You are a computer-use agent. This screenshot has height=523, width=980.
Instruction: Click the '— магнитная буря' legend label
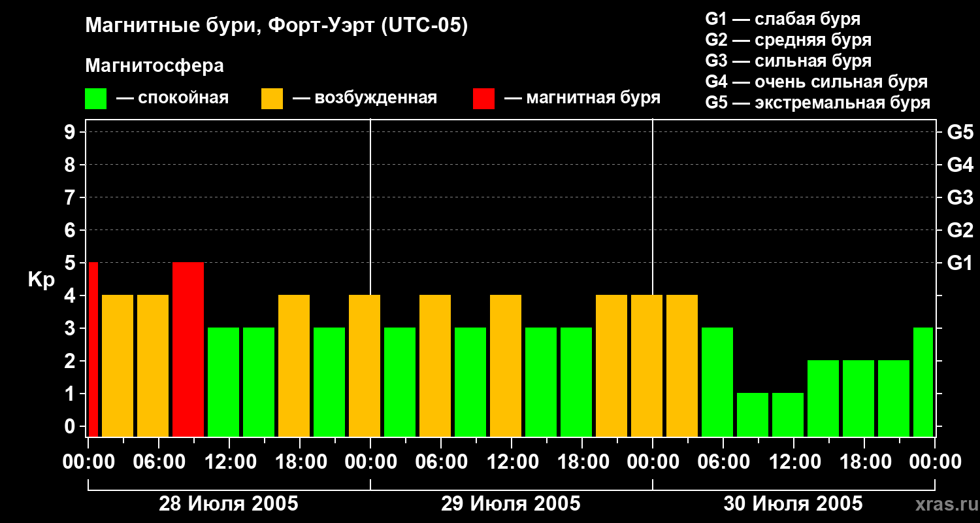coord(583,98)
